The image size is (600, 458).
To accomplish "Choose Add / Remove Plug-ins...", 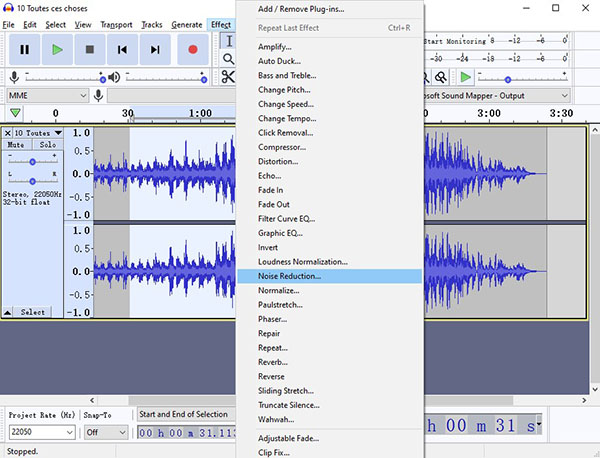I will (329, 9).
